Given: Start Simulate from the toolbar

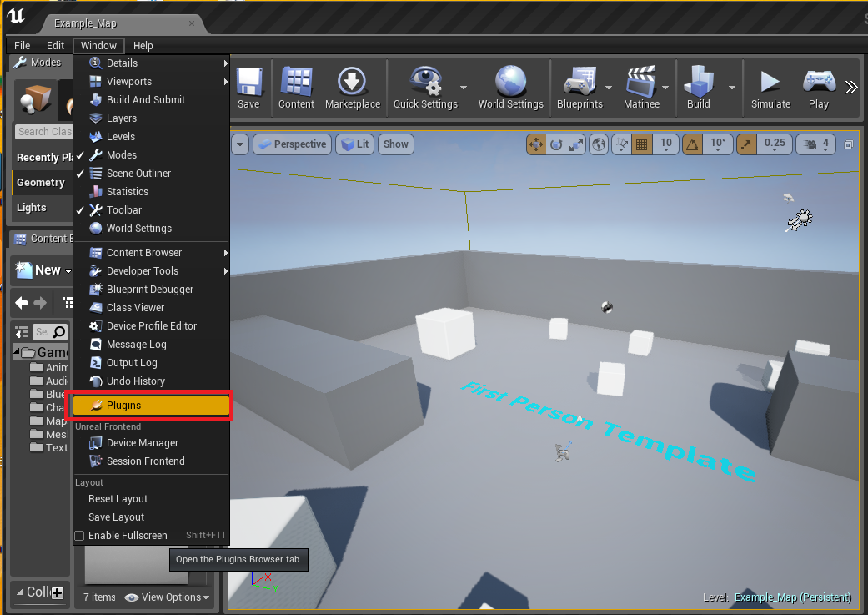Looking at the screenshot, I should click(x=770, y=88).
